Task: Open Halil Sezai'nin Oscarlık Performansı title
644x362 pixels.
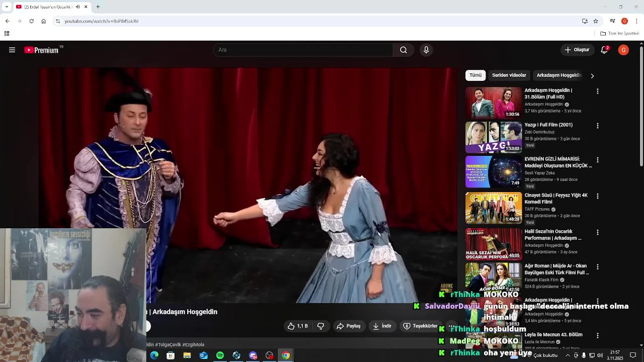Action: [x=553, y=235]
